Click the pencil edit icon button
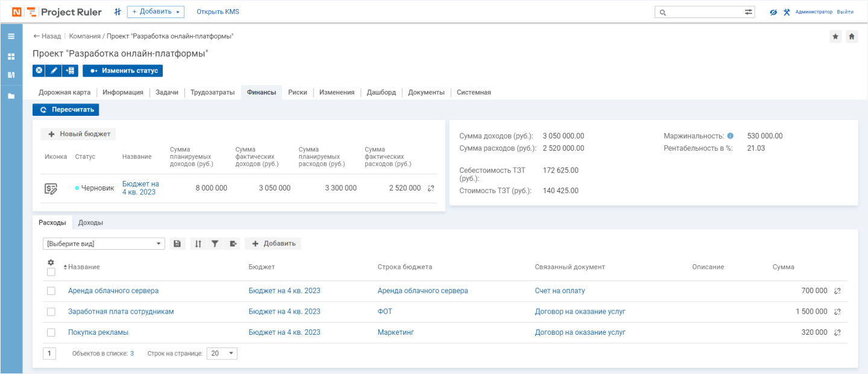868x374 pixels. click(54, 71)
